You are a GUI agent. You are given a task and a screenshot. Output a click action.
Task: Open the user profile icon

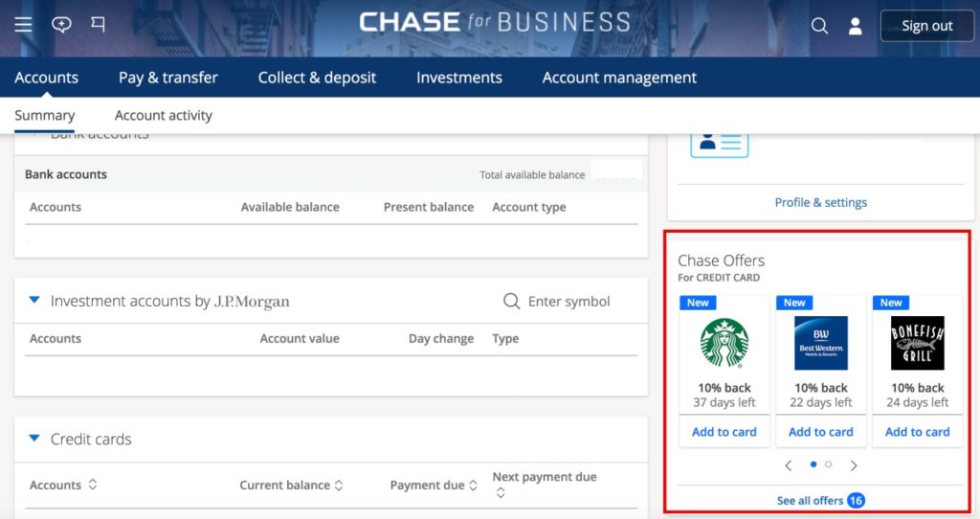coord(855,26)
